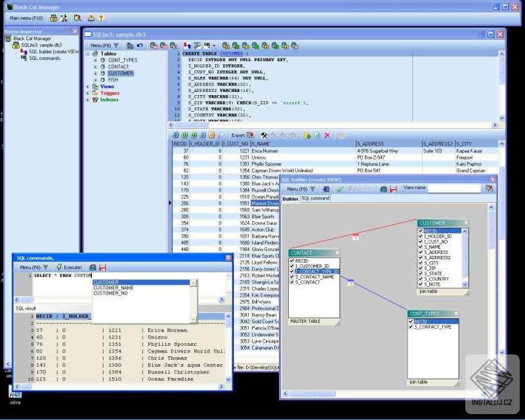Viewport: 525px width, 420px height.
Task: Click the printer icon in SQL commands window
Action: coord(92,266)
